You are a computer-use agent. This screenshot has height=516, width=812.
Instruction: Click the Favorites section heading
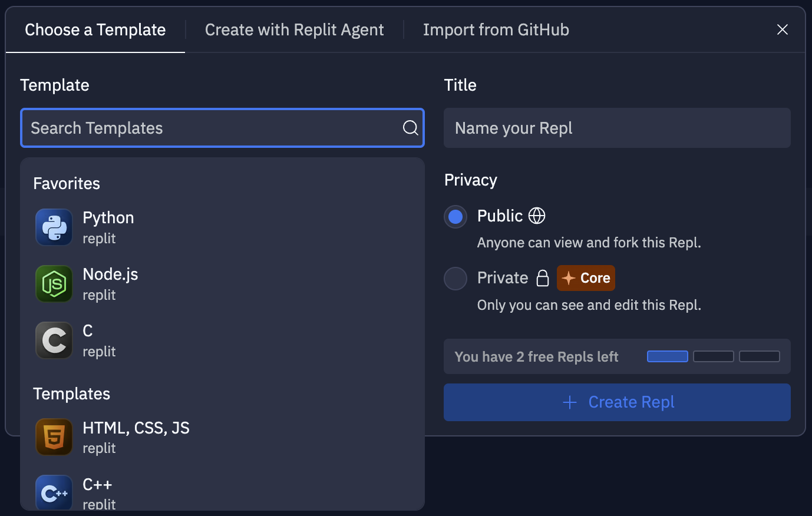[x=67, y=183]
